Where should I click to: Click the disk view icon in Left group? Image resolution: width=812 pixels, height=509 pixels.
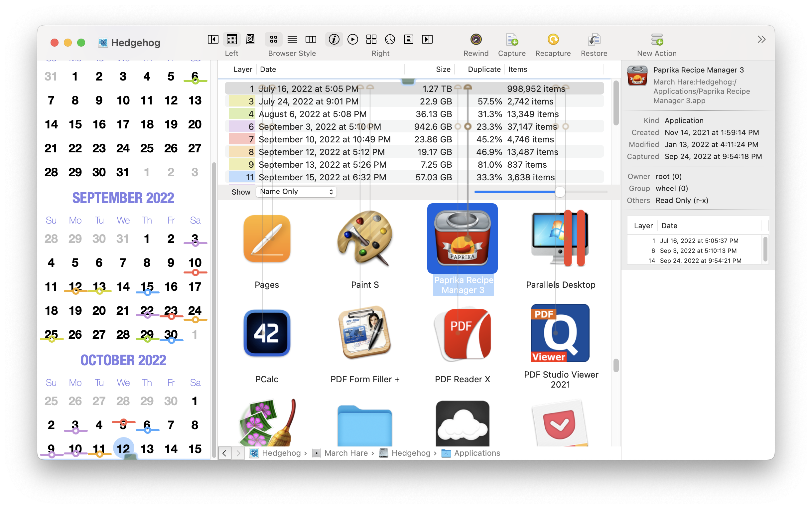[250, 39]
